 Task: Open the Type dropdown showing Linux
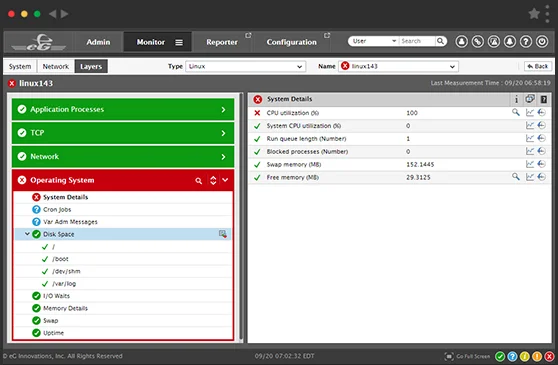pos(245,67)
